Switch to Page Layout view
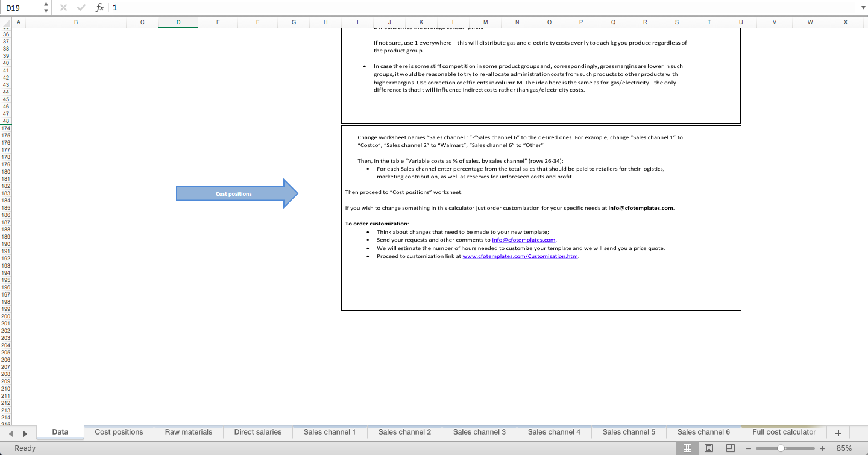This screenshot has height=455, width=868. 708,448
